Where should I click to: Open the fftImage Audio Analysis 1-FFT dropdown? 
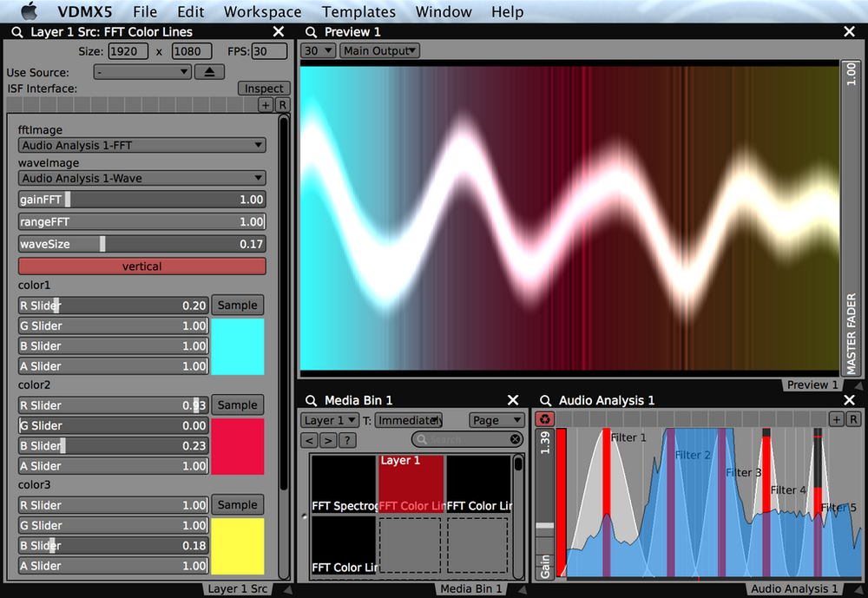click(x=141, y=146)
